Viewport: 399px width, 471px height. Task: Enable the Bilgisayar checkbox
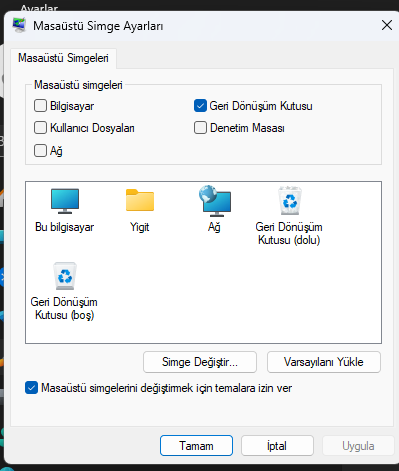click(40, 106)
